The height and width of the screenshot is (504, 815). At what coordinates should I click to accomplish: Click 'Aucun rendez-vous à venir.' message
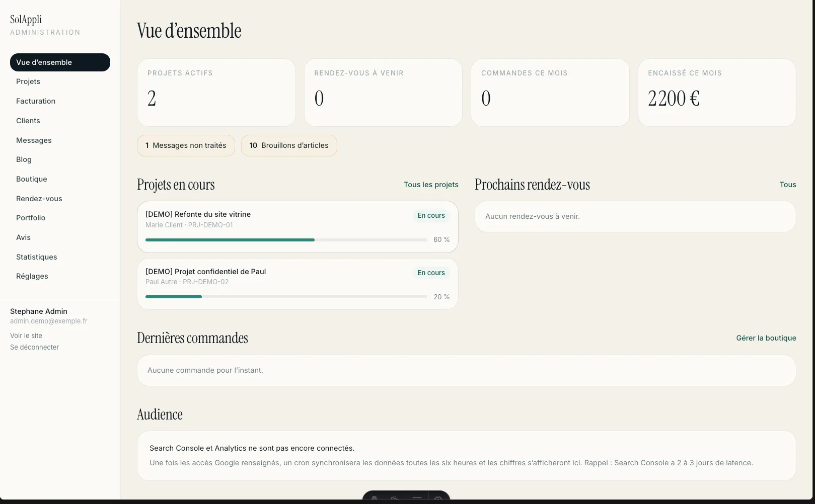[x=533, y=216]
